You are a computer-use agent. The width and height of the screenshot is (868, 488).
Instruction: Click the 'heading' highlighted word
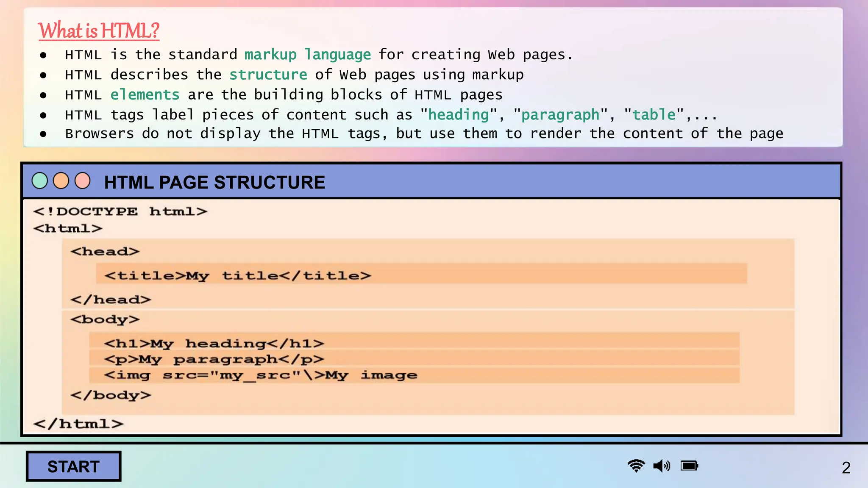459,115
